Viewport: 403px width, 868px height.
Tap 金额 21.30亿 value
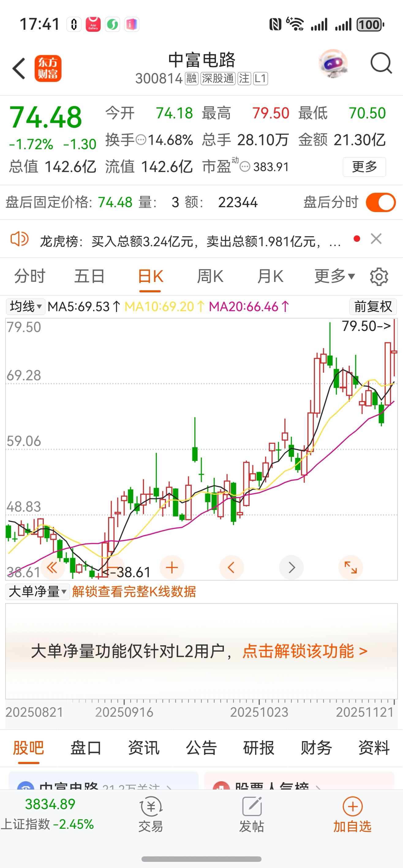coord(360,140)
